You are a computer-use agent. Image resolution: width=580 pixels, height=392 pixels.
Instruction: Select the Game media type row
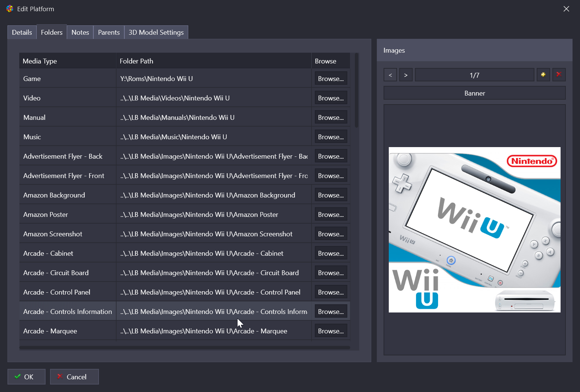[x=68, y=78]
